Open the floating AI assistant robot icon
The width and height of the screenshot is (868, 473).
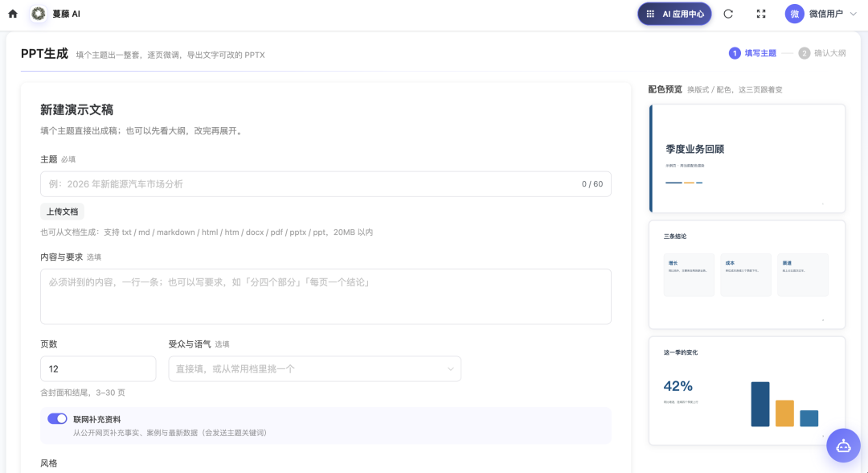[843, 446]
